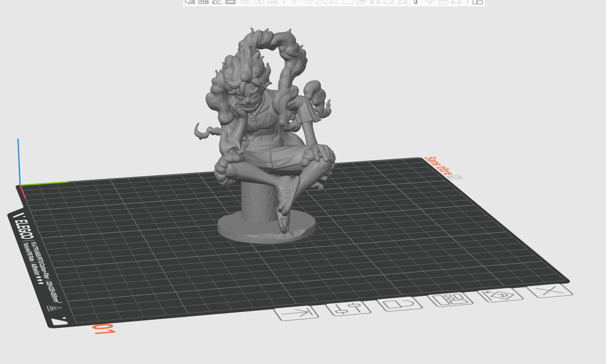This screenshot has height=364, width=606.
Task: Arrange objects on plate via plate icon
Action: [x=450, y=299]
